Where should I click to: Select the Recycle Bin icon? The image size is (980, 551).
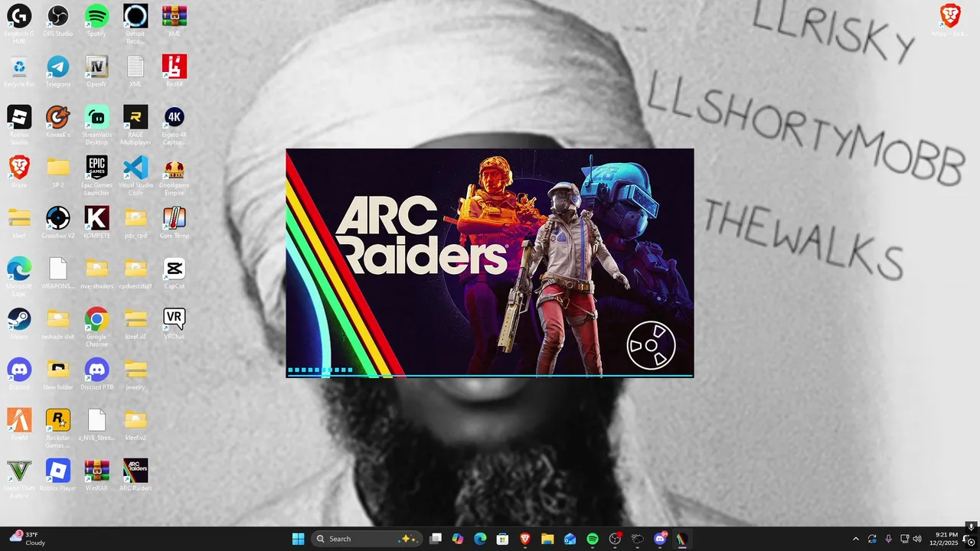point(19,71)
